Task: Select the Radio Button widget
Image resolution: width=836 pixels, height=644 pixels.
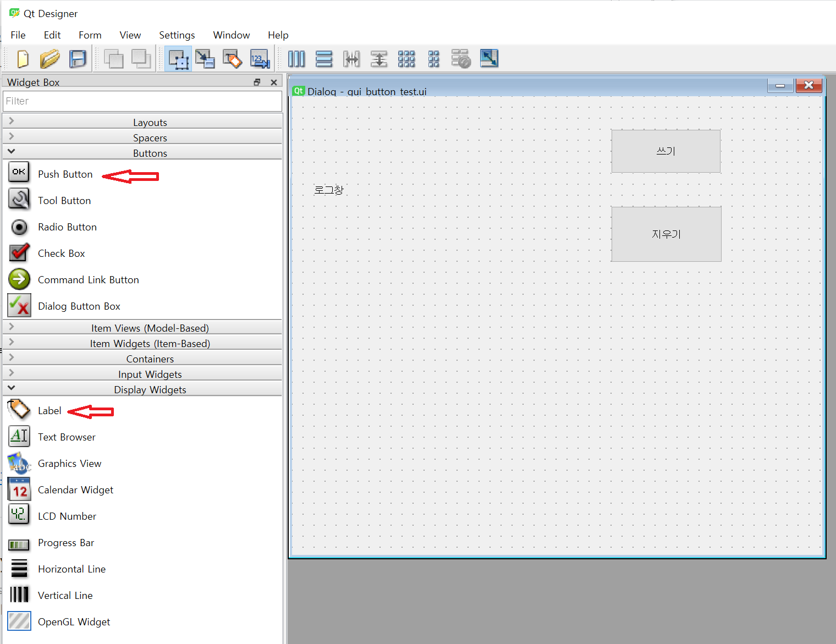Action: [x=67, y=227]
